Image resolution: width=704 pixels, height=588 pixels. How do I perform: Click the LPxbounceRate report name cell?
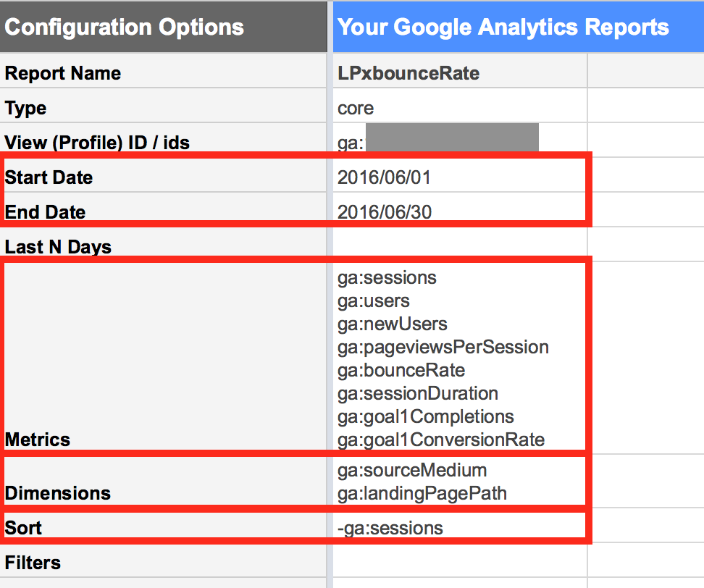pyautogui.click(x=460, y=71)
